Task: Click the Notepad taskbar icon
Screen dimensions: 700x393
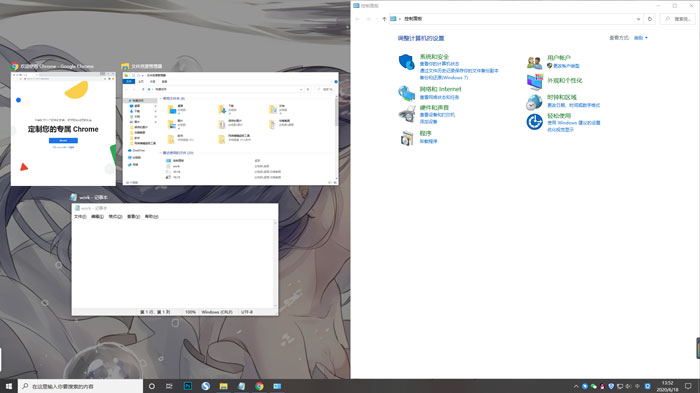Action: coord(242,386)
